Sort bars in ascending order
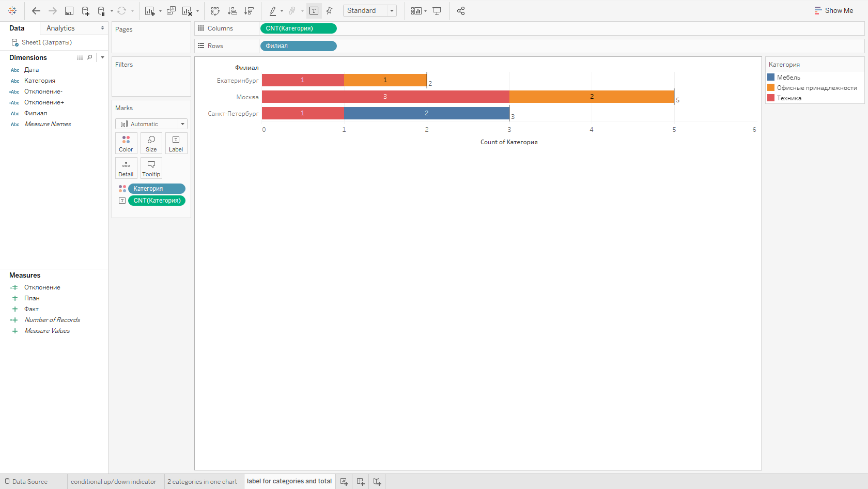 (233, 11)
